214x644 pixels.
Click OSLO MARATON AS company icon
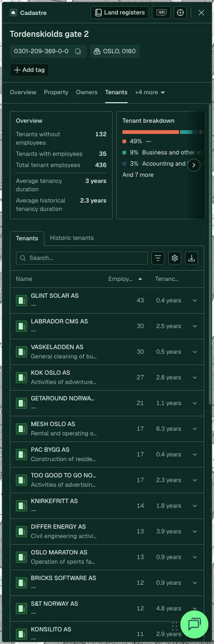(x=21, y=557)
